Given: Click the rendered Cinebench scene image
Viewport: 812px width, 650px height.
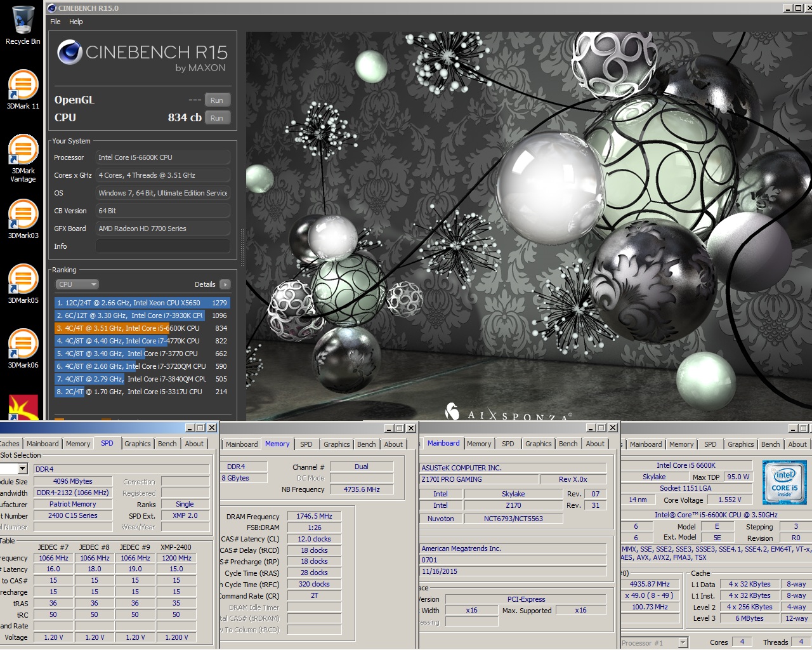Looking at the screenshot, I should coord(529,227).
